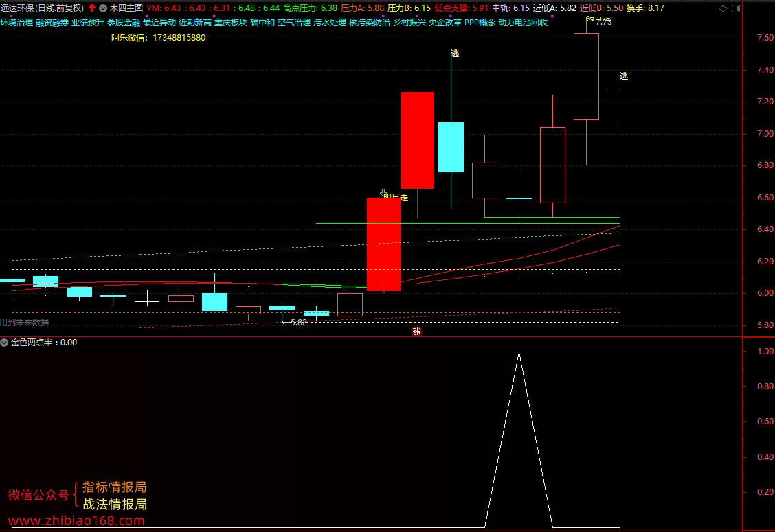The width and height of the screenshot is (775, 532).
Task: Click the 逃 marker above the white cross candle
Action: point(624,76)
